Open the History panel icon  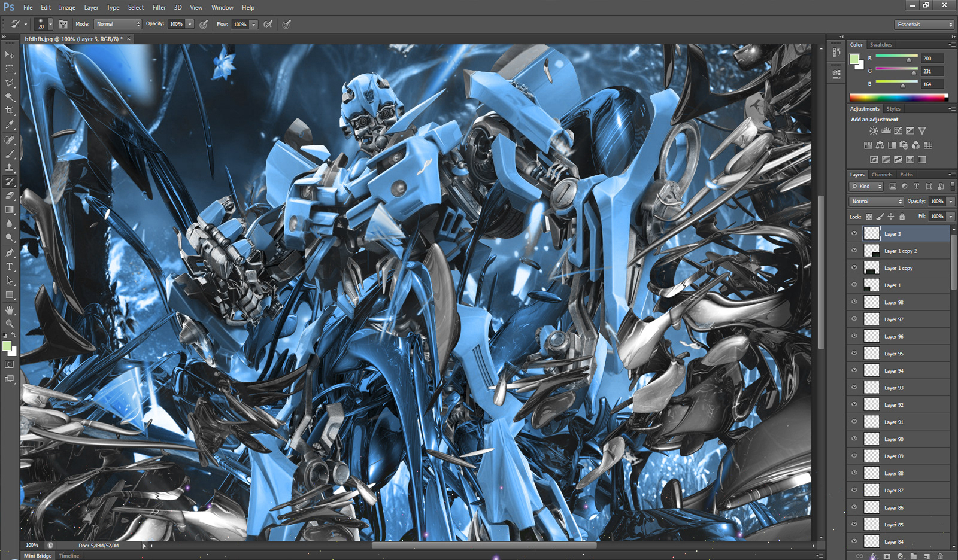[x=836, y=53]
